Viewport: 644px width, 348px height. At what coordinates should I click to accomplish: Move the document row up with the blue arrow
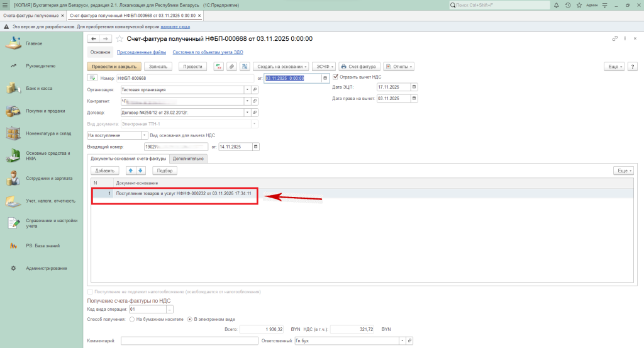click(131, 171)
